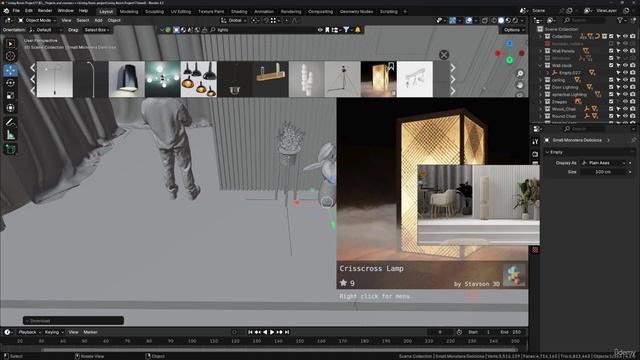Image resolution: width=640 pixels, height=360 pixels.
Task: Switch to wireframe viewport shading
Action: click(x=494, y=20)
